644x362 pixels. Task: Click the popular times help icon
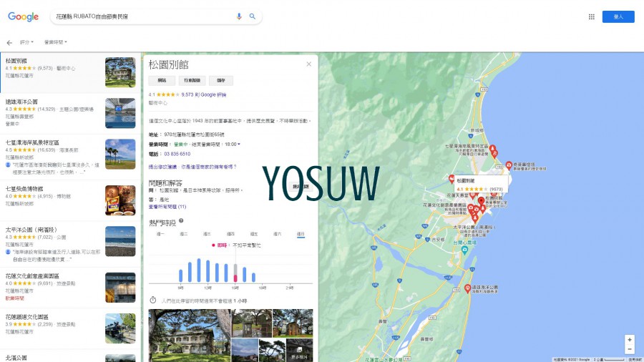(x=181, y=221)
